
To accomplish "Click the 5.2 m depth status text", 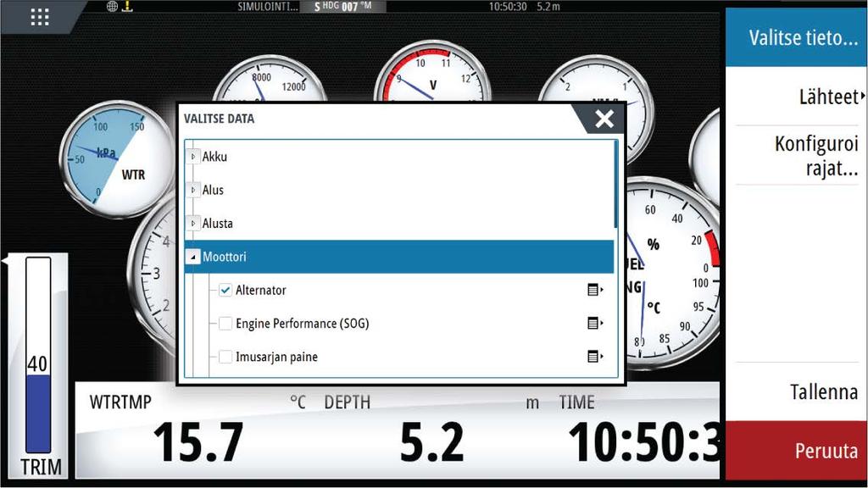I will tap(548, 7).
